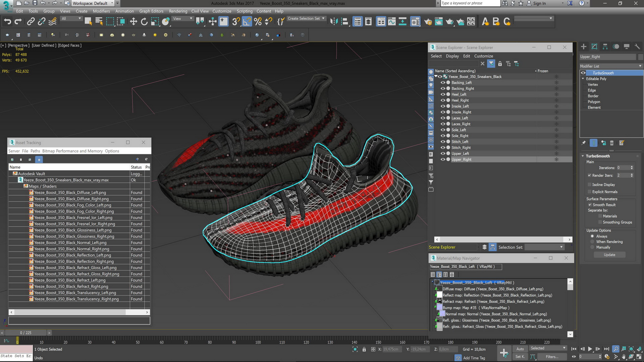Click the lock icon in Scene Explorer toolbar
Image resolution: width=644 pixels, height=362 pixels.
500,64
